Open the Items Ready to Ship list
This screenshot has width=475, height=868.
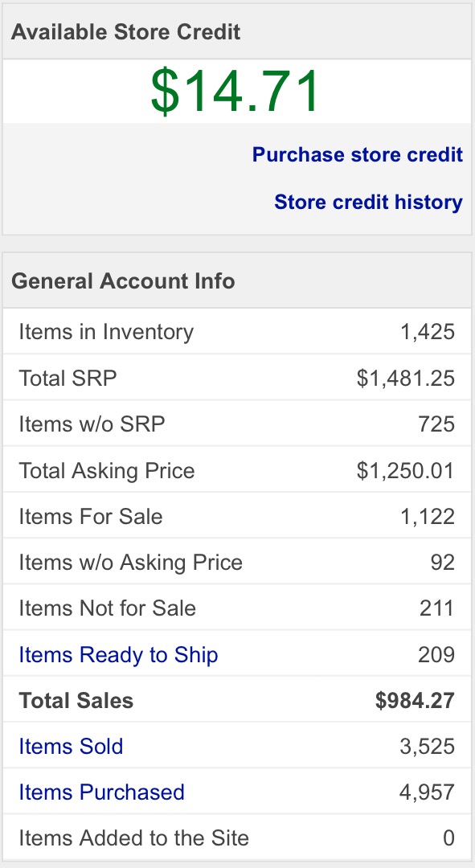point(118,654)
